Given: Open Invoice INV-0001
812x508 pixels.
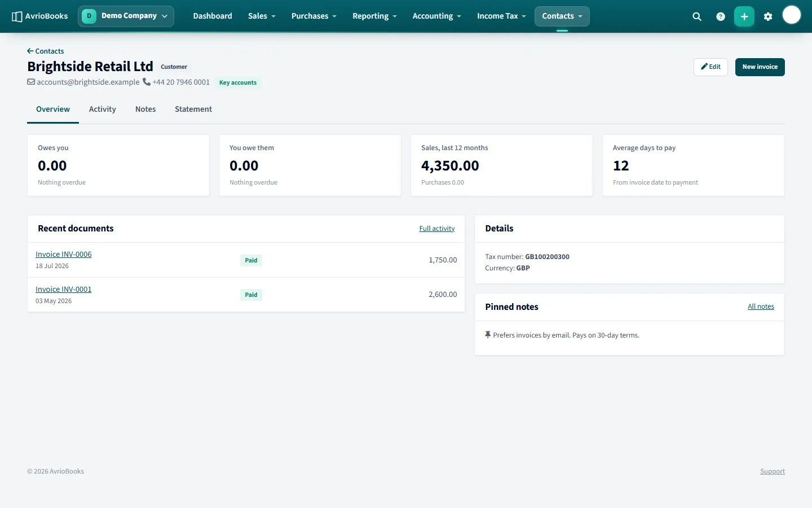Looking at the screenshot, I should [63, 290].
